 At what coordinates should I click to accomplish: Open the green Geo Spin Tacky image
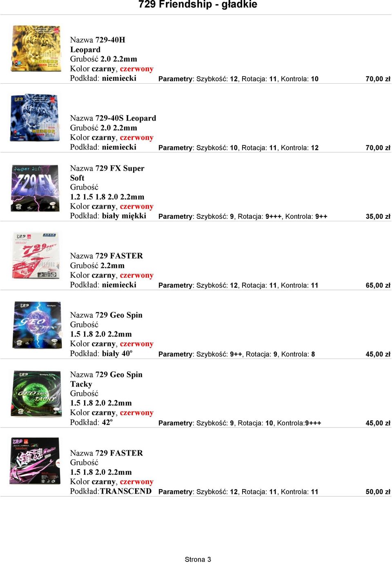point(37,394)
